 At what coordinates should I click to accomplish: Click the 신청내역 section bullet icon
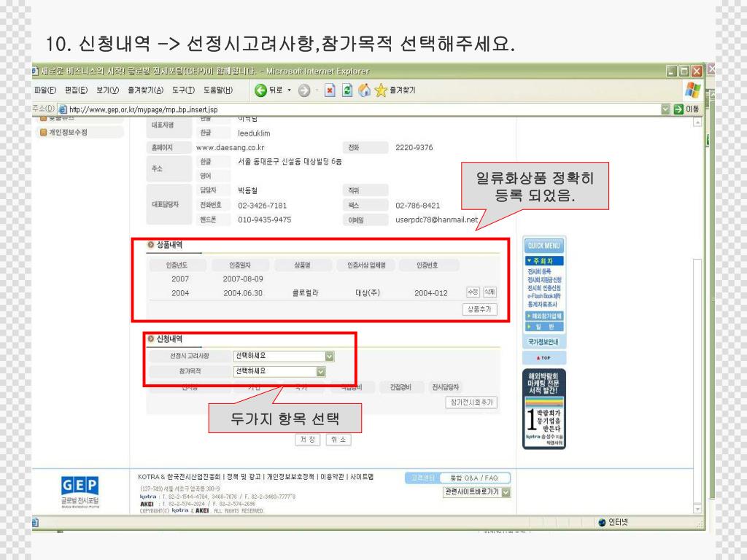pos(150,338)
